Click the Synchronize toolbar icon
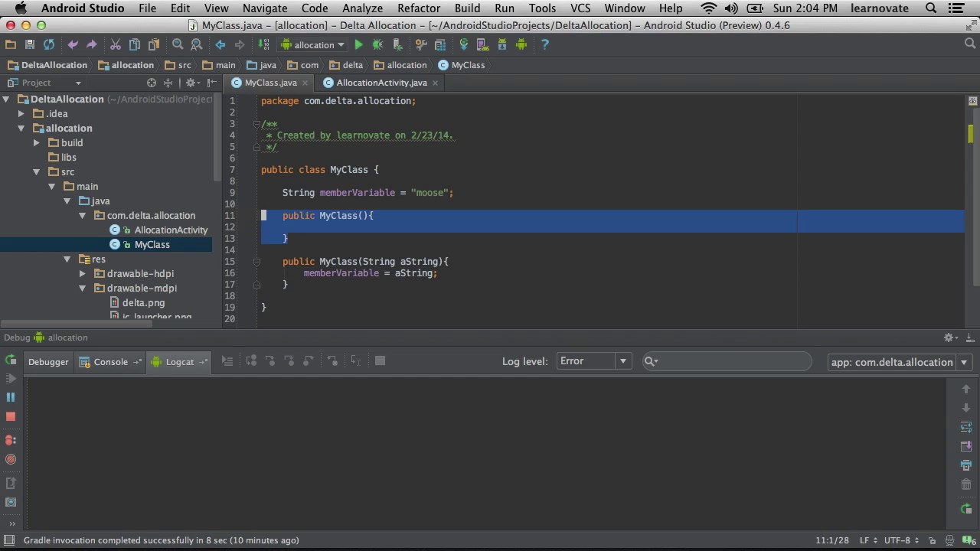980x551 pixels. (x=49, y=45)
